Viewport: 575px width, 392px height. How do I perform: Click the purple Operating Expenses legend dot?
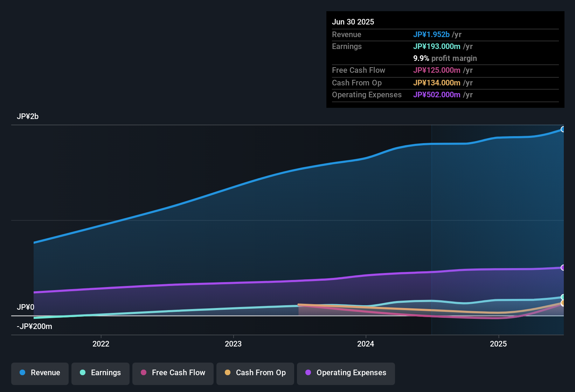308,372
